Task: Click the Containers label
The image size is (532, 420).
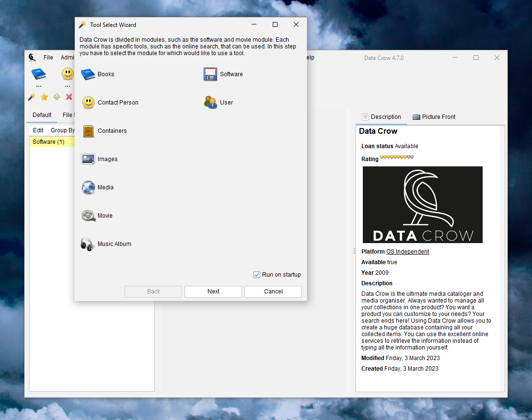Action: [x=112, y=131]
